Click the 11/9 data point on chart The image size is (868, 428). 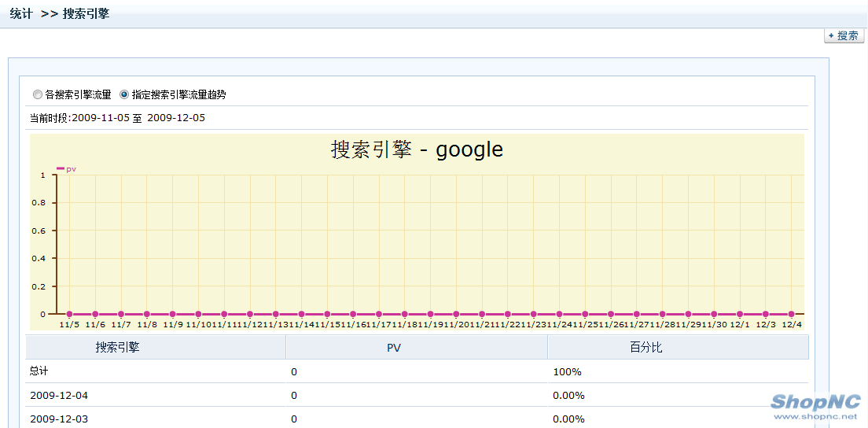172,314
